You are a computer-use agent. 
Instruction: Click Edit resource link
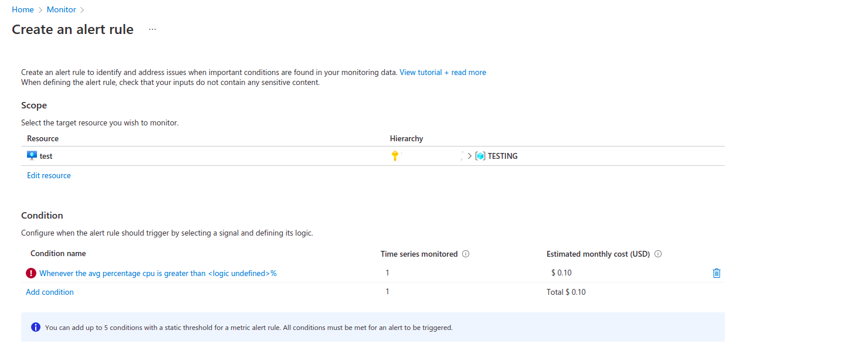tap(49, 176)
